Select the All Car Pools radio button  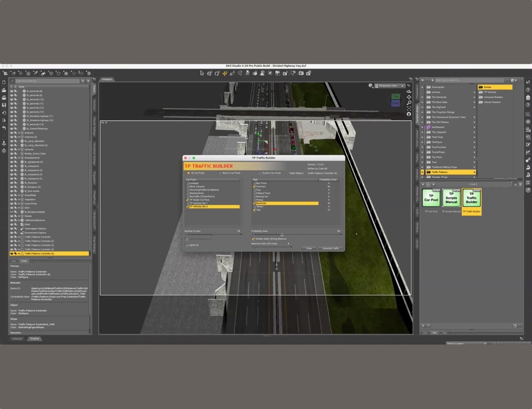point(188,173)
